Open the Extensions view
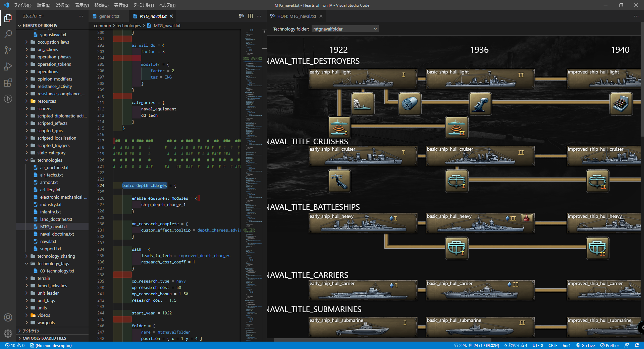The image size is (644, 349). (8, 83)
